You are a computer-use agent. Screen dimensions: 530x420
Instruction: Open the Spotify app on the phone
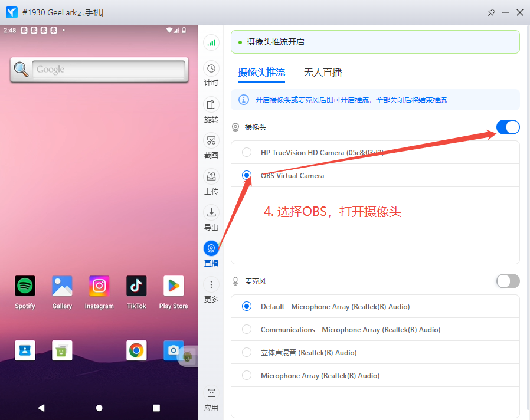click(x=25, y=286)
